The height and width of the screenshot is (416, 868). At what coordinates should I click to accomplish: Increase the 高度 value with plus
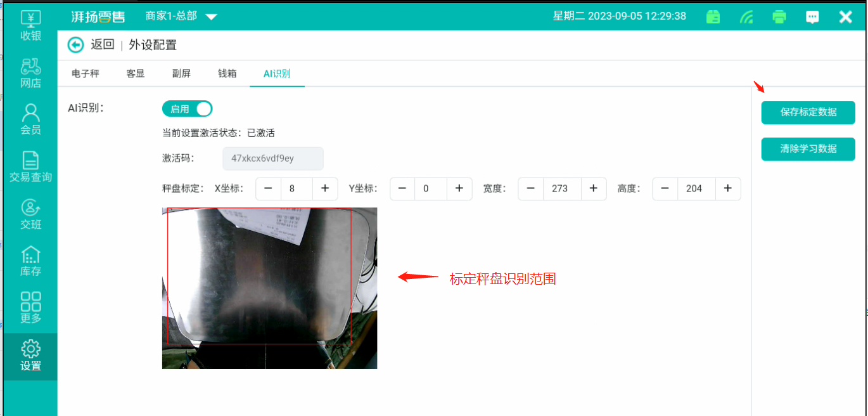coord(728,188)
